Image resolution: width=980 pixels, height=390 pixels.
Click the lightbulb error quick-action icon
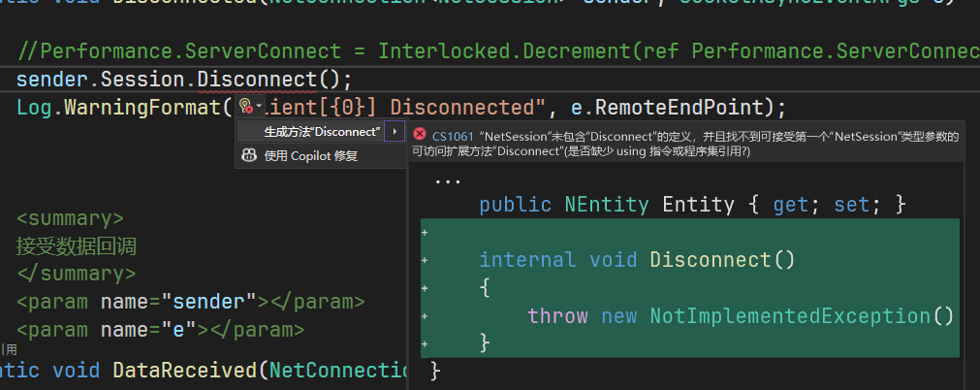click(x=244, y=106)
